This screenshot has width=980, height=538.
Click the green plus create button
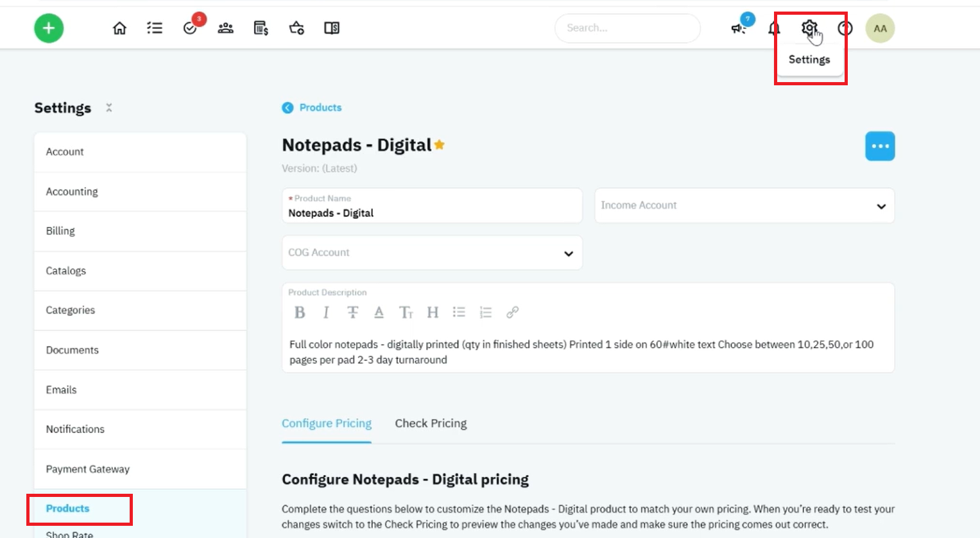point(49,28)
